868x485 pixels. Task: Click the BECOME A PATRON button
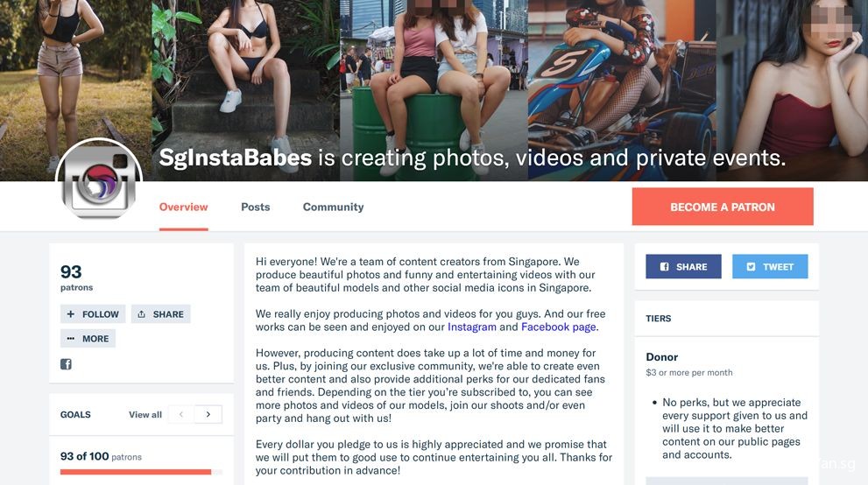(x=723, y=207)
